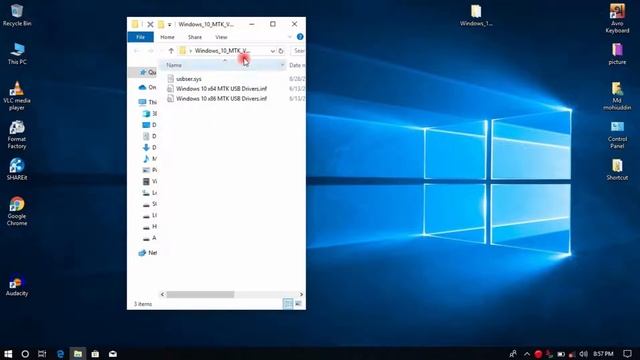This screenshot has height=360, width=640.
Task: Open the Store icon in taskbar
Action: (95, 353)
